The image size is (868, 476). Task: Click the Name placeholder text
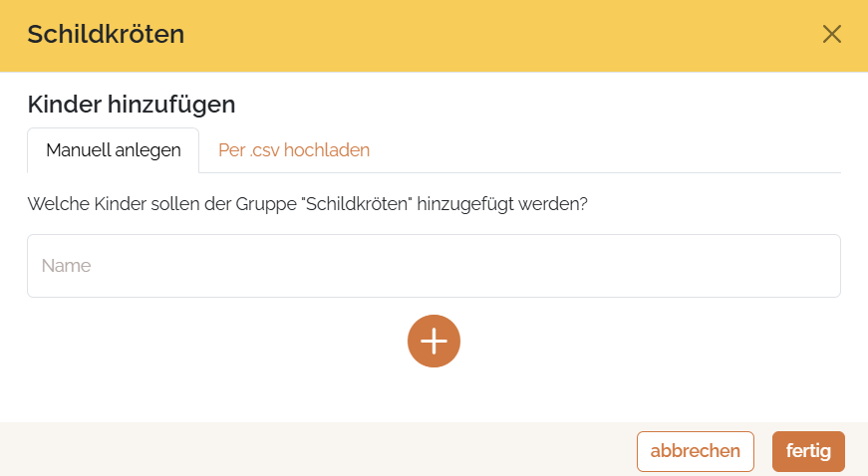coord(67,266)
